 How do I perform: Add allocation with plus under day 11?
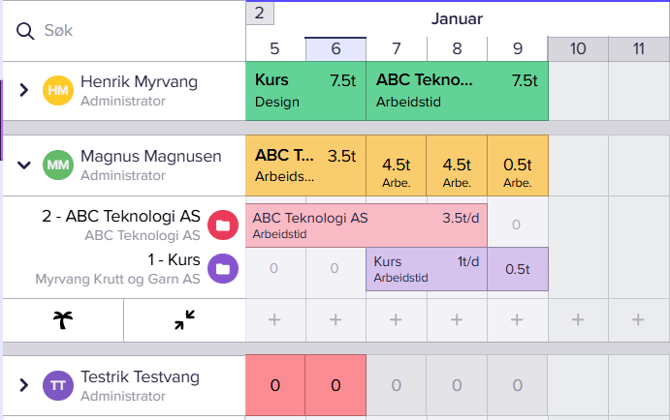tap(638, 320)
